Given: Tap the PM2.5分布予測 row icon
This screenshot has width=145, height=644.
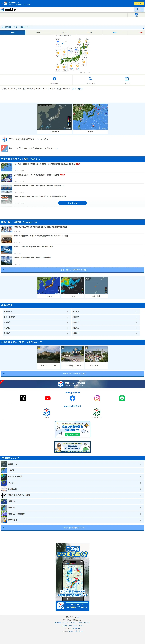Looking at the screenshot, I should click(4, 477).
